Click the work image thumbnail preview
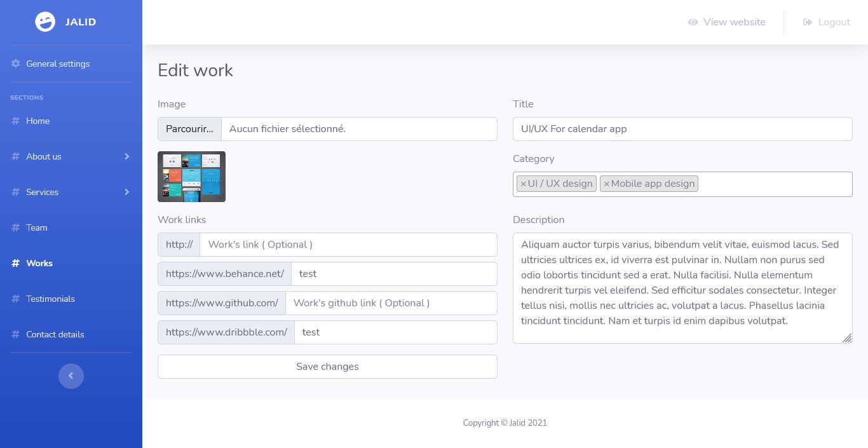The width and height of the screenshot is (868, 448). (191, 177)
